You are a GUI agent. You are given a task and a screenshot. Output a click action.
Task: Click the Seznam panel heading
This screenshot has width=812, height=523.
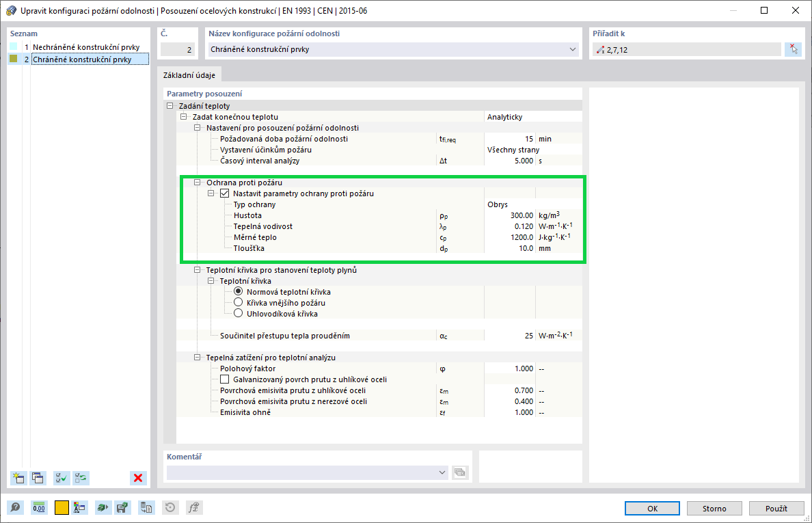[24, 33]
